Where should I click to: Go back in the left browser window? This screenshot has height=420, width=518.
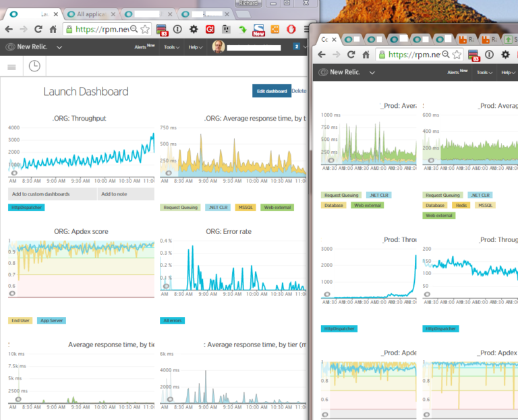tap(9, 30)
